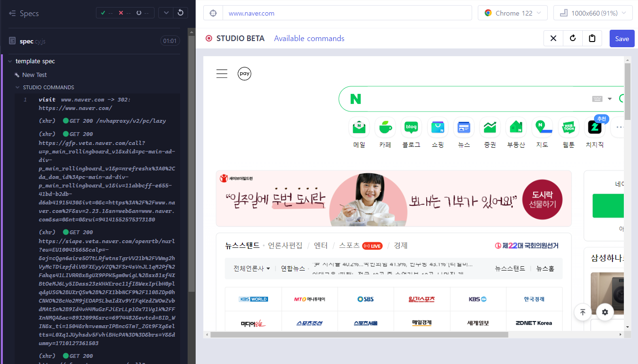638x364 pixels.
Task: Open SBS press logo
Action: pyautogui.click(x=366, y=299)
